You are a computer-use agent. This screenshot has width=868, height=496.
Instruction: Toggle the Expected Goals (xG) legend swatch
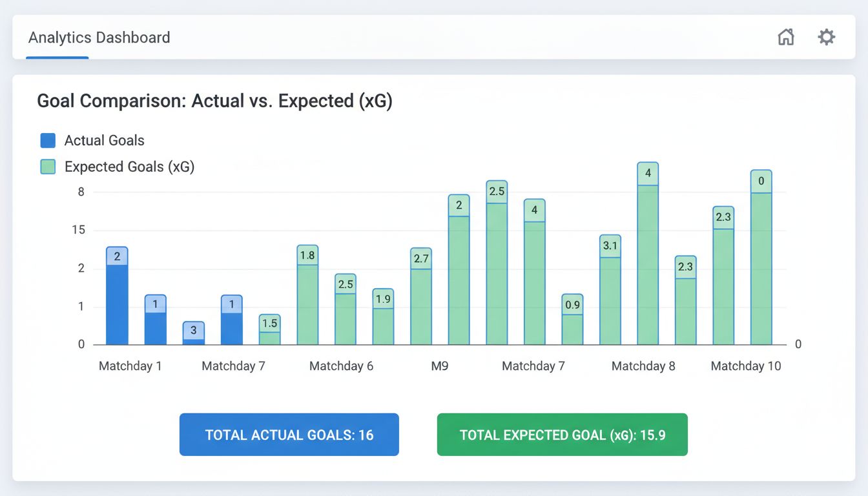click(48, 167)
